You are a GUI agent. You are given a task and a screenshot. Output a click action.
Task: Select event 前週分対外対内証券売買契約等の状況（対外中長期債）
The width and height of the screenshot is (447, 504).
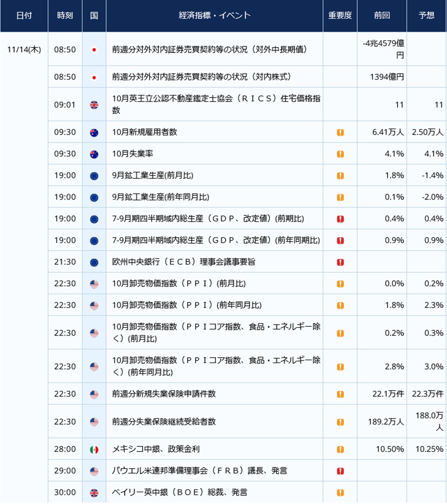209,50
